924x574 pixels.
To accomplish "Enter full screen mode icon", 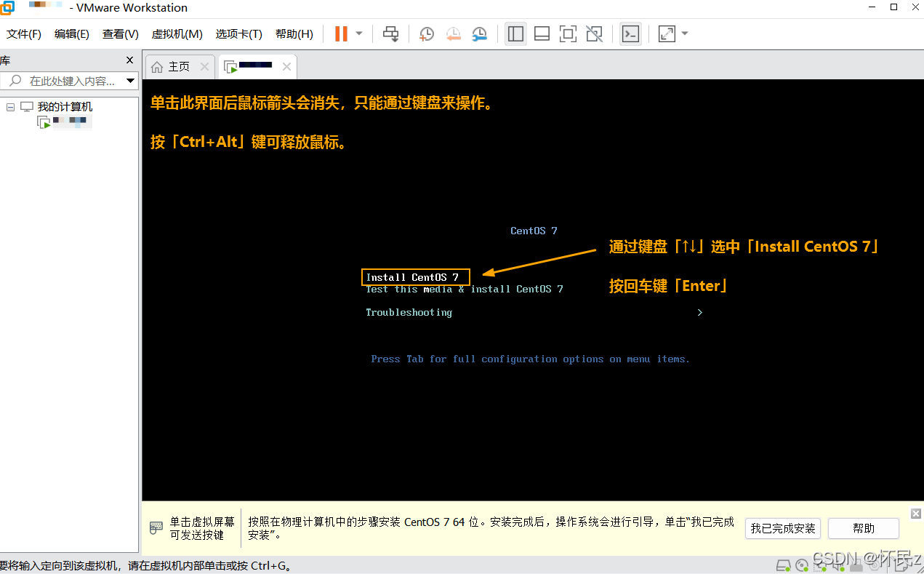I will (568, 33).
